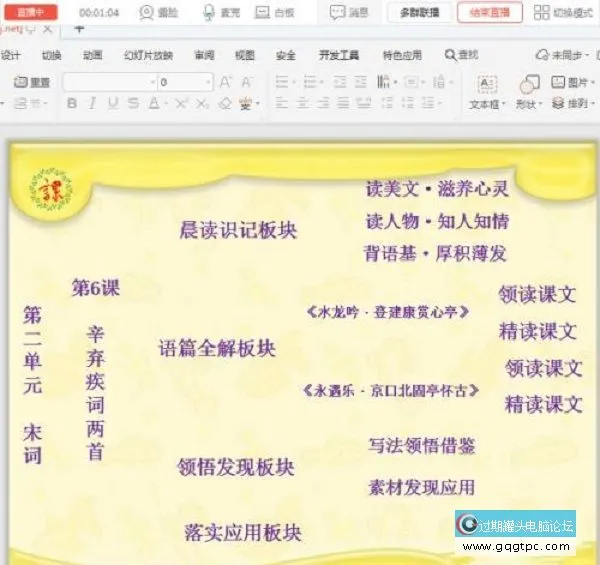The height and width of the screenshot is (565, 600).
Task: Toggle strikethrough formatting
Action: coord(134,103)
